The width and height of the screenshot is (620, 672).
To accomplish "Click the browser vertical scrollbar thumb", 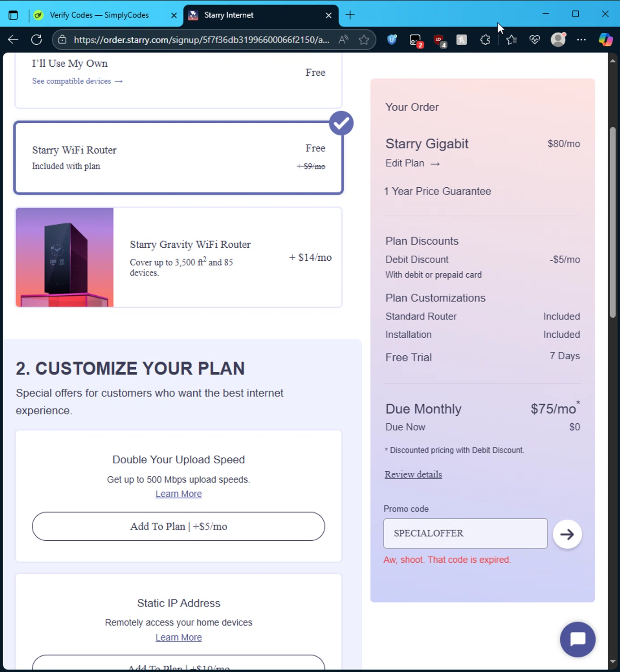I will pos(613,223).
